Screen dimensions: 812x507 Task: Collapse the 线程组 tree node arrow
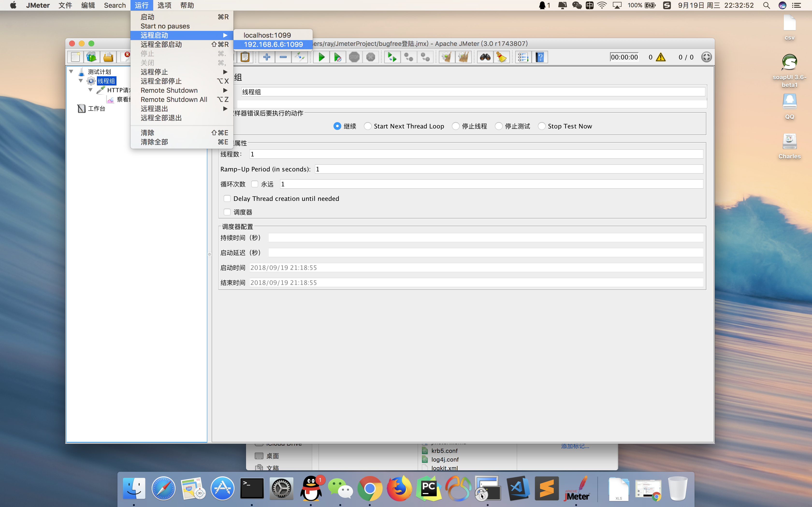pyautogui.click(x=81, y=81)
